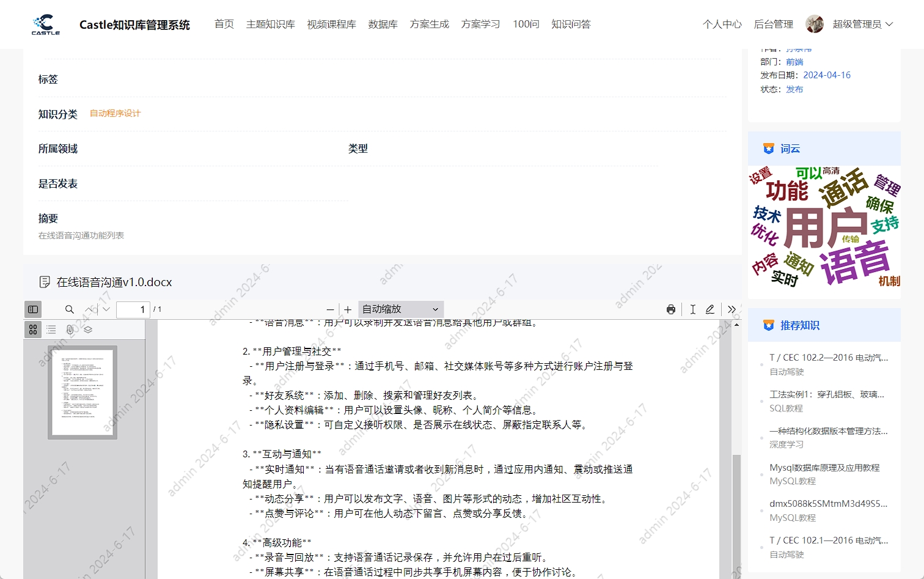Select the print icon in the document toolbar

coord(671,309)
